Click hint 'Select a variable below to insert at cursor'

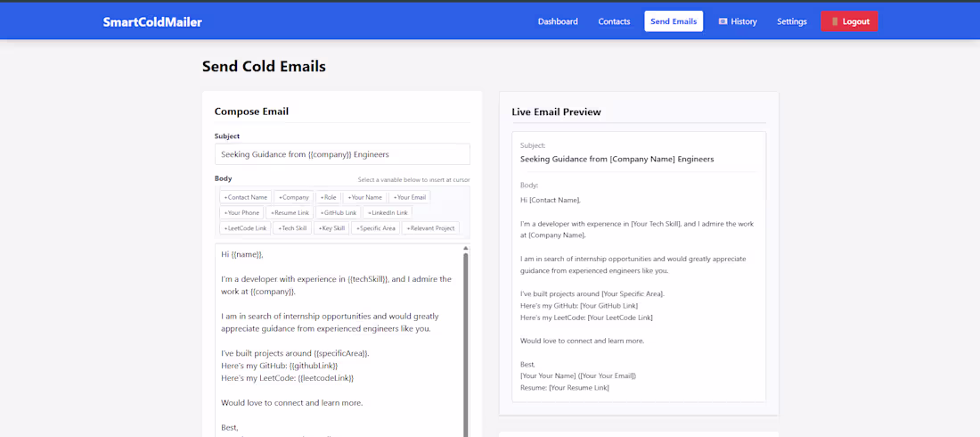tap(413, 179)
